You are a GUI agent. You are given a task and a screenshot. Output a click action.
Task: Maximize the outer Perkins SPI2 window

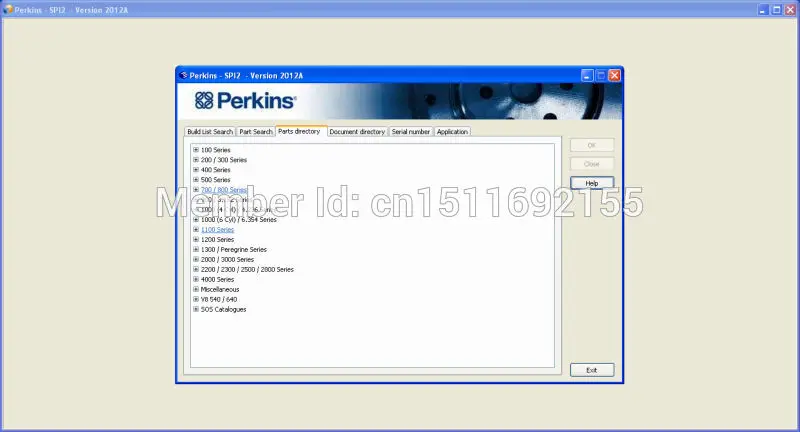pos(777,10)
